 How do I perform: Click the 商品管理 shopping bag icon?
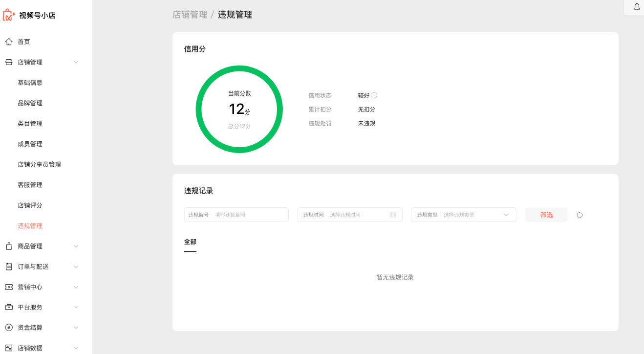(x=9, y=246)
